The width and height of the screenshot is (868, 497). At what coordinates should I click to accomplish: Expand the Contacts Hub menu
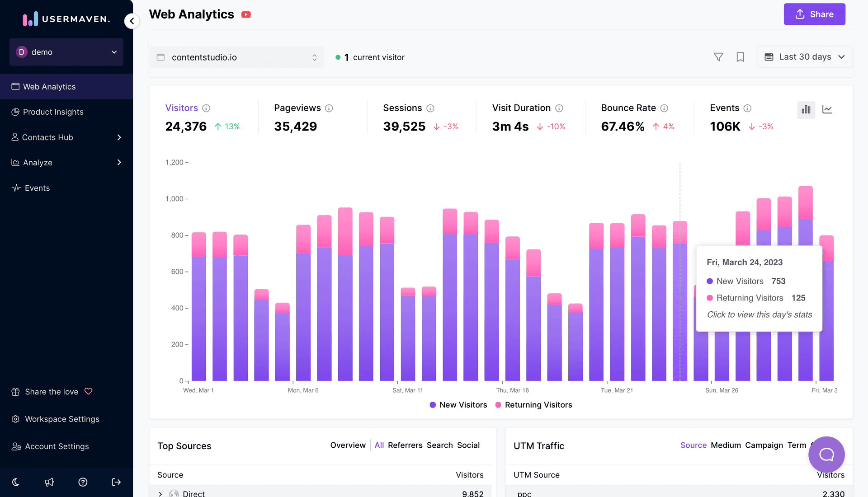pyautogui.click(x=66, y=137)
